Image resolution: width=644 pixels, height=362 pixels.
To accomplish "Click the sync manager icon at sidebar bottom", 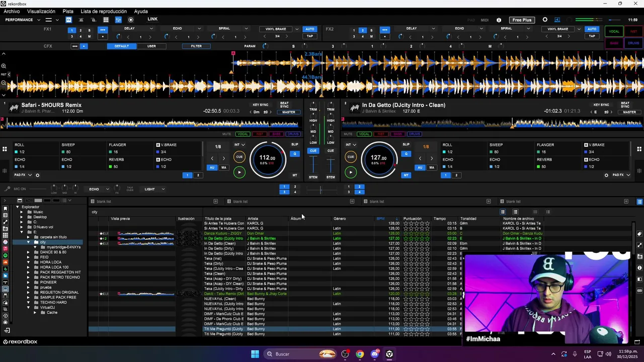I will [x=7, y=330].
